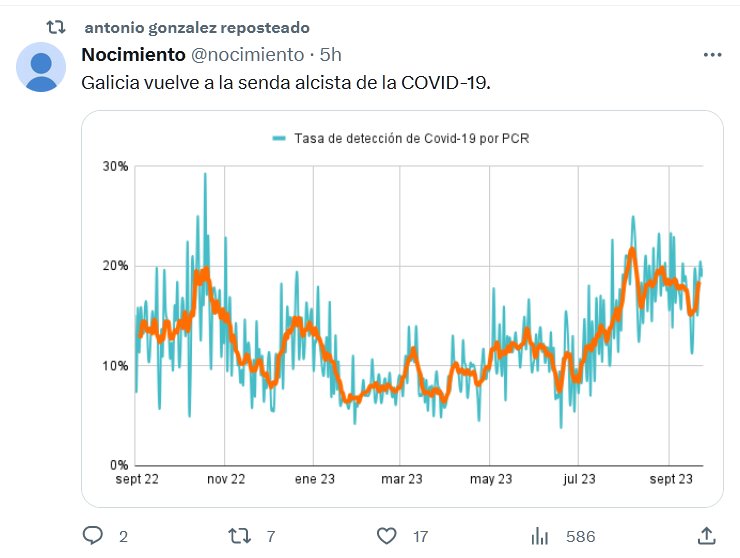
Task: Click the teal legend color swatch
Action: (x=279, y=138)
